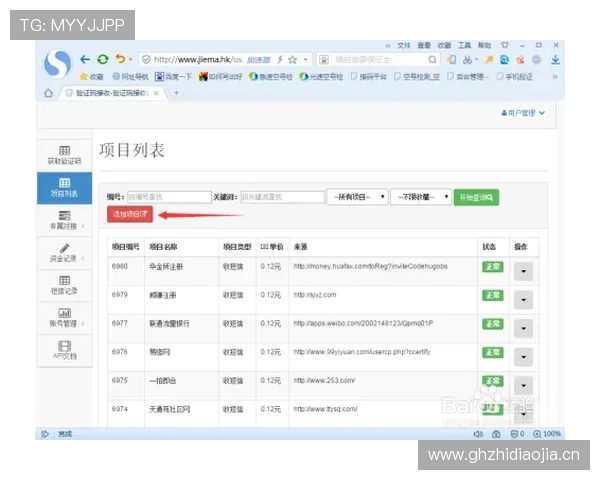Click the 单价 column header
Viewport: 600px width, 480px height.
click(x=272, y=247)
